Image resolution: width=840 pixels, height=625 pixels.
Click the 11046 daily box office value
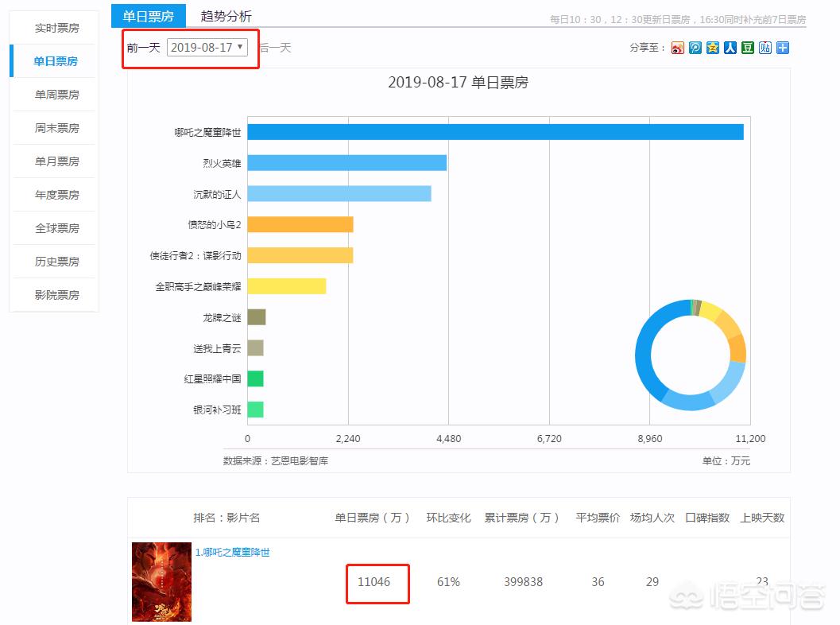[374, 581]
